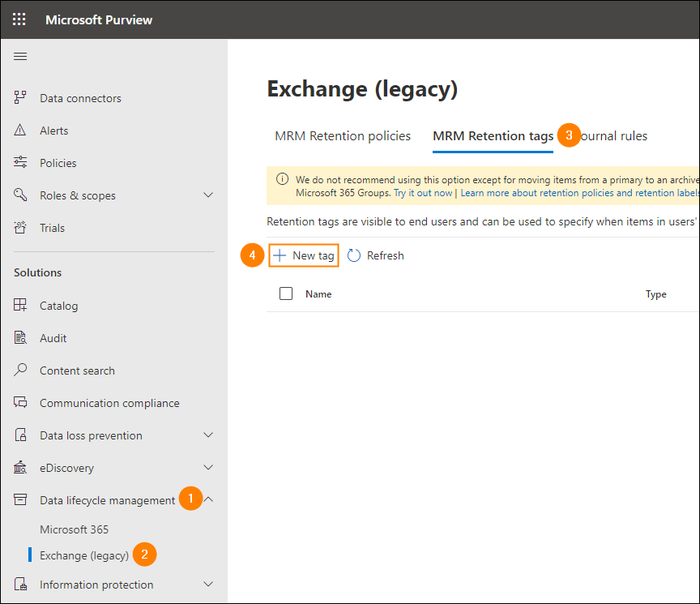Click the Content search magnifier icon
700x604 pixels.
click(x=20, y=370)
